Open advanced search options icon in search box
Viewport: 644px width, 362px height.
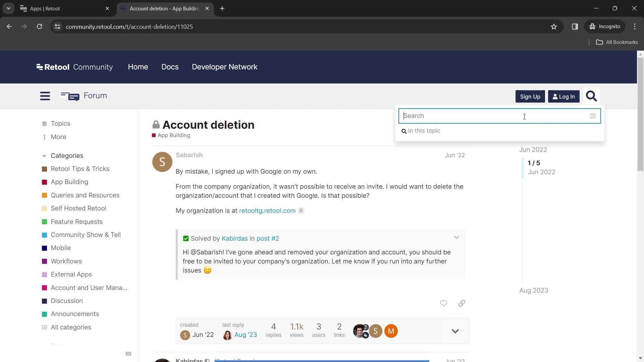pos(593,116)
